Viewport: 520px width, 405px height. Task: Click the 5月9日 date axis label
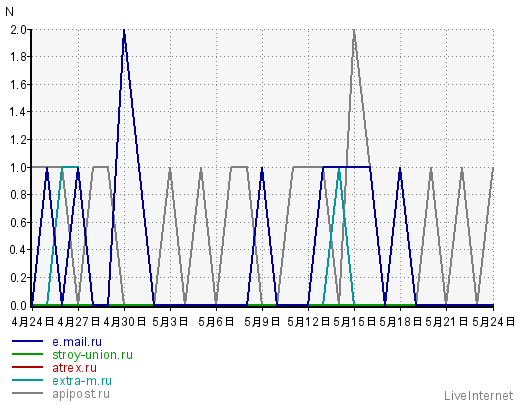click(262, 322)
